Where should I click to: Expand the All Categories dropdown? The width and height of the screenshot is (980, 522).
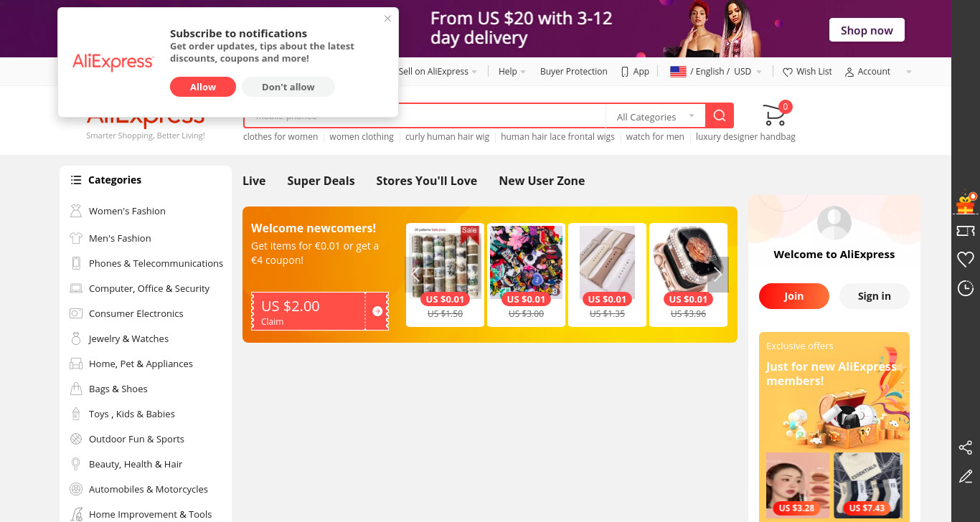coord(656,116)
